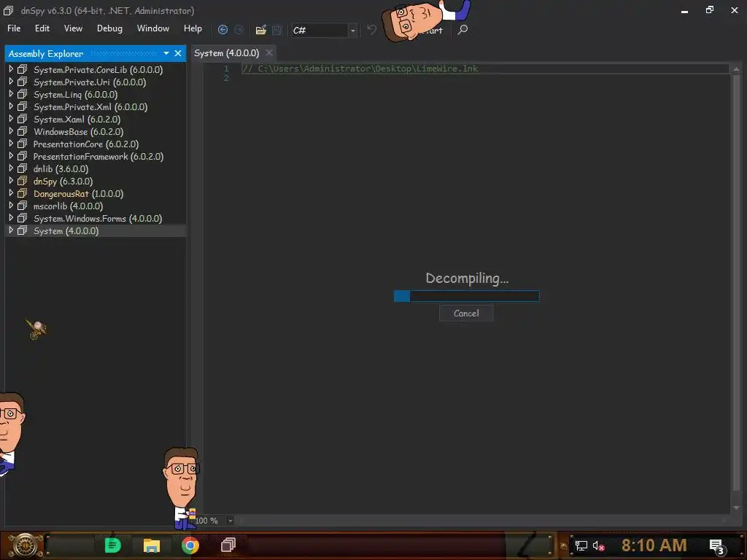The height and width of the screenshot is (560, 747).
Task: Click assembly icon next to dnSpy (6.3.0.0)
Action: pos(22,181)
